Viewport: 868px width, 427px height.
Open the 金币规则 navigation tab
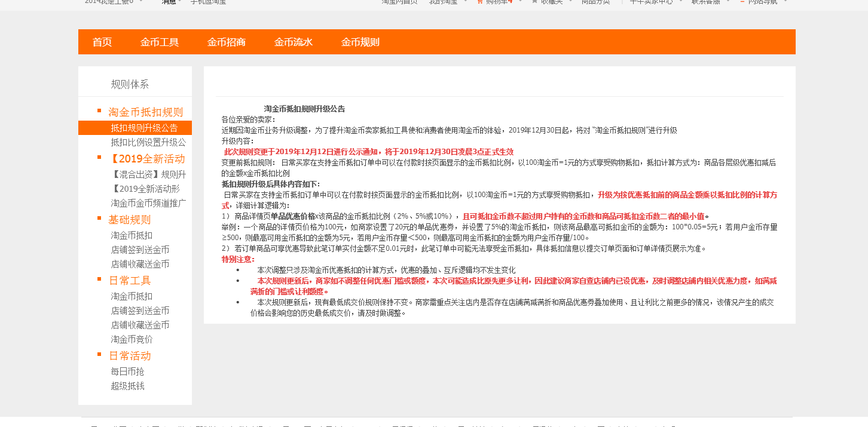coord(360,42)
